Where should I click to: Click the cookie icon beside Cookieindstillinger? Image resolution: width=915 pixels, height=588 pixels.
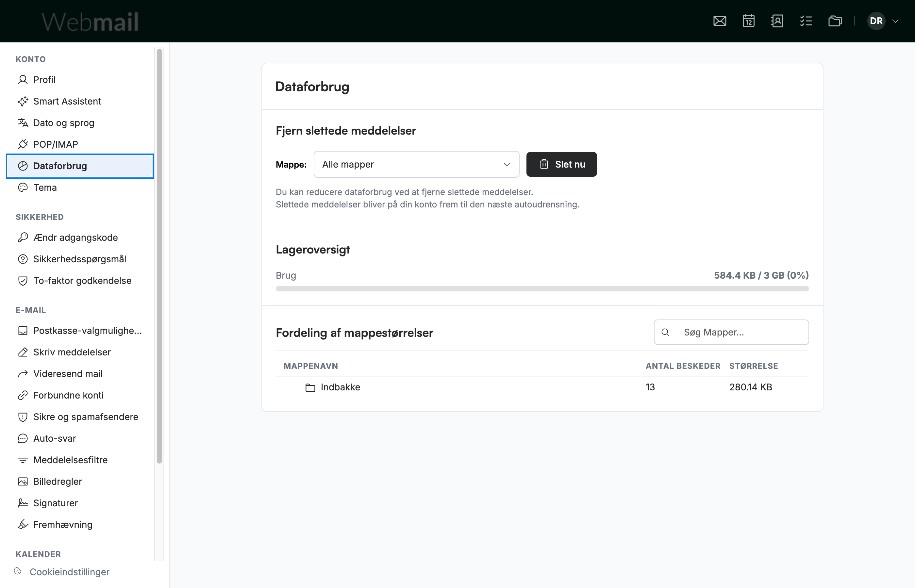point(18,571)
